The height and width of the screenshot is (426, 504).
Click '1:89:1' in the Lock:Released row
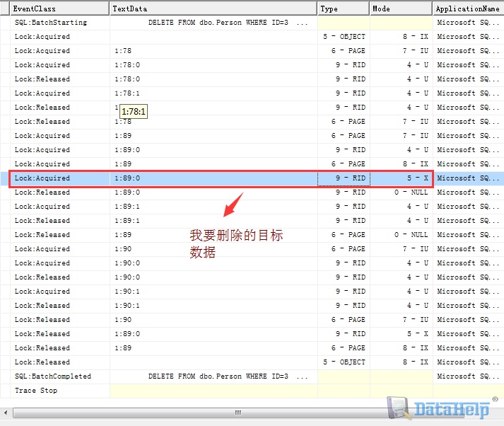[x=127, y=221]
